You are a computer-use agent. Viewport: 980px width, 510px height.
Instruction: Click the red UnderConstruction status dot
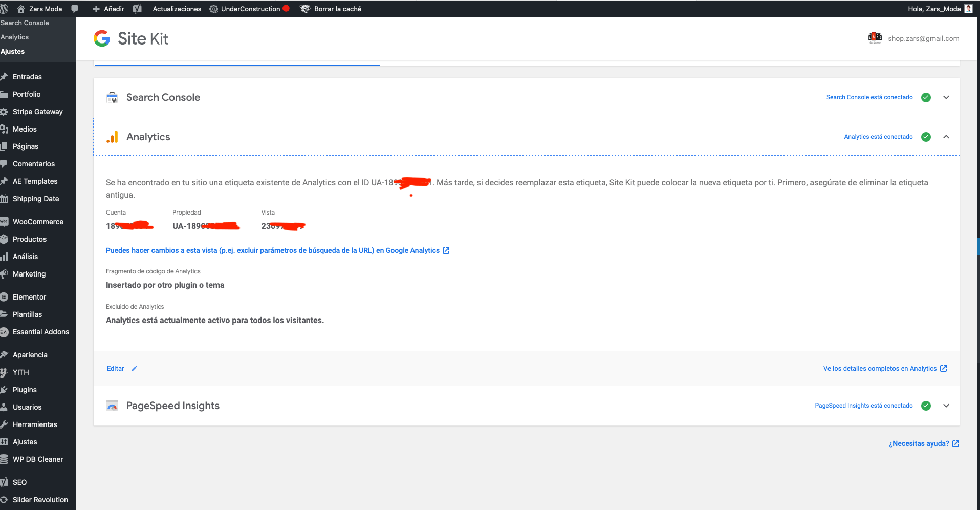(286, 8)
